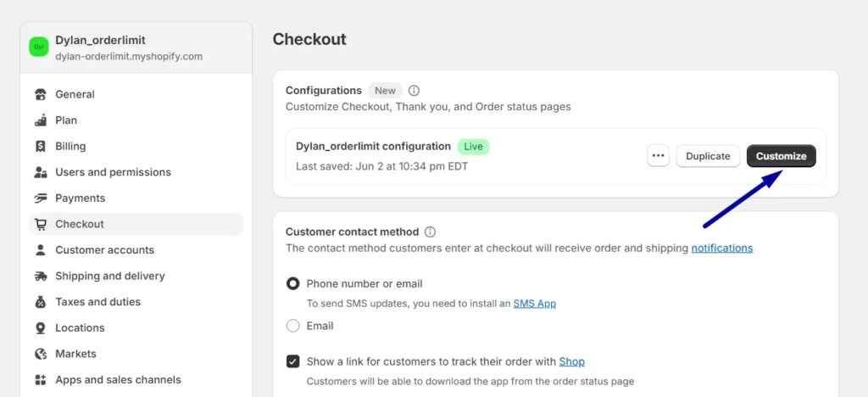Image resolution: width=868 pixels, height=397 pixels.
Task: Click the Customize button
Action: point(781,156)
